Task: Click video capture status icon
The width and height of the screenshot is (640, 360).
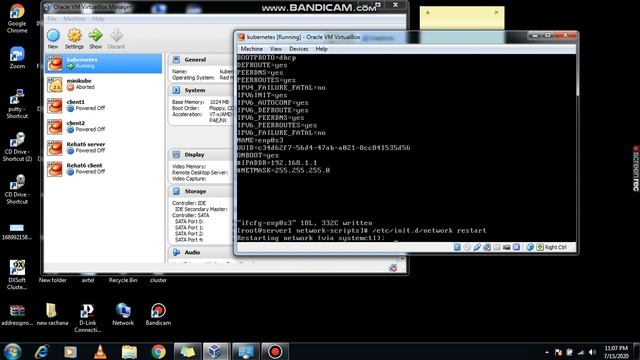Action: tap(507, 247)
